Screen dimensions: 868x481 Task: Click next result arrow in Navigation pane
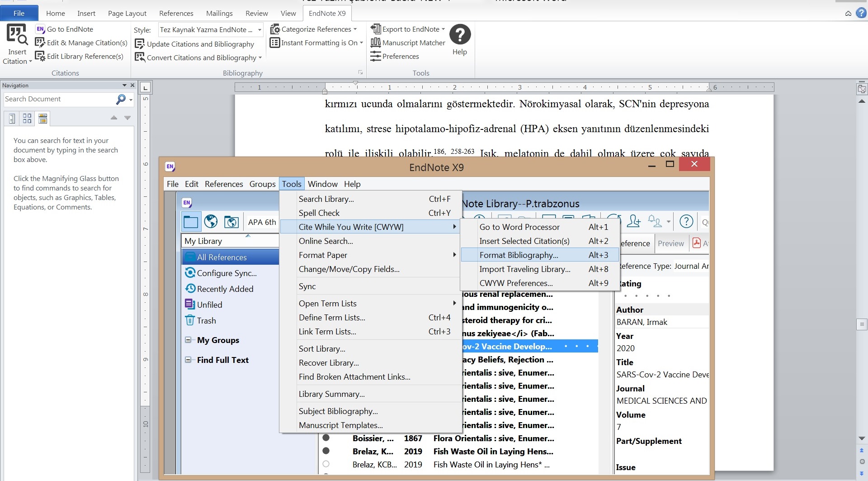127,118
